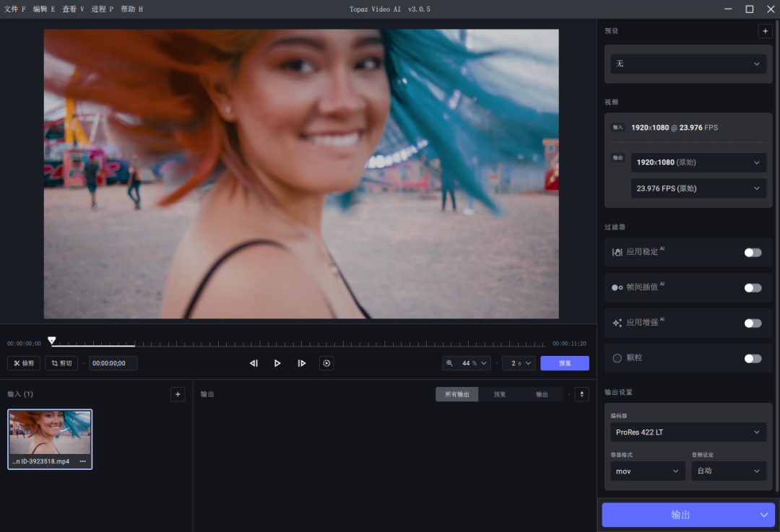This screenshot has width=780, height=532.
Task: Open the 文件 File menu
Action: [14, 9]
